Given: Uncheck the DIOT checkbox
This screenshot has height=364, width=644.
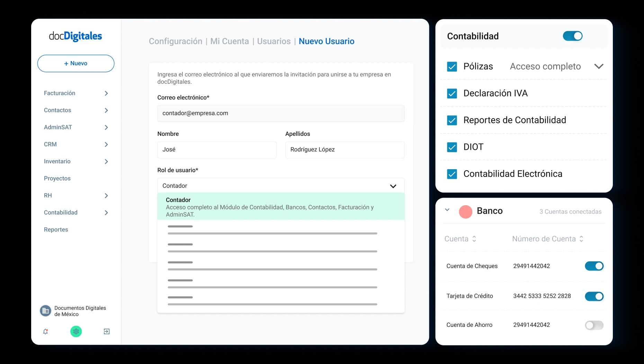Looking at the screenshot, I should (x=452, y=147).
